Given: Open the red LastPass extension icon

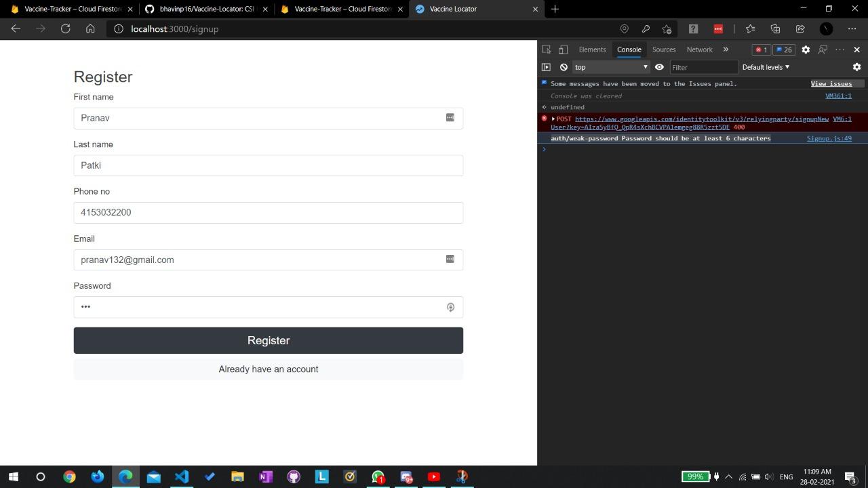Looking at the screenshot, I should coord(718,28).
